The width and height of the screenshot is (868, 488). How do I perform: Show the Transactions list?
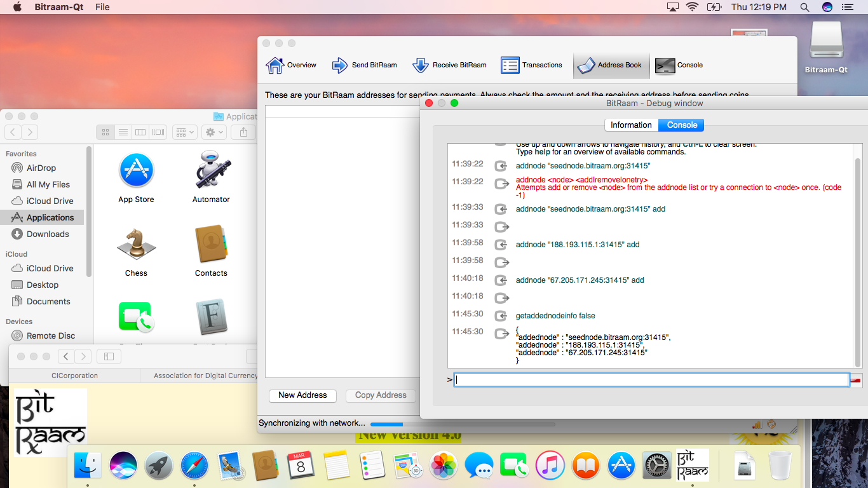point(531,65)
